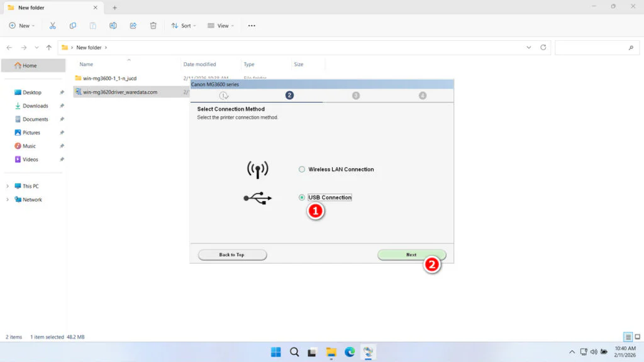Copy the selected file with the Copy icon

72,25
